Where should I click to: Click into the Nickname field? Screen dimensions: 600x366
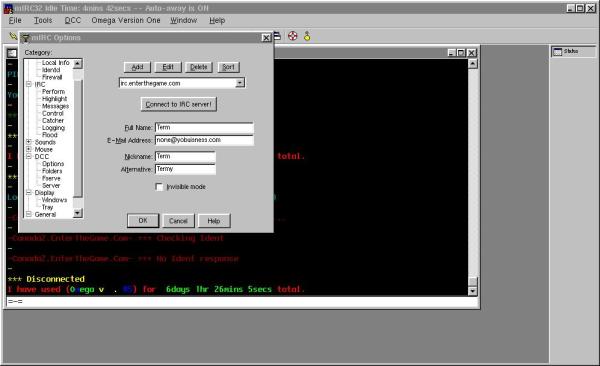click(x=185, y=156)
